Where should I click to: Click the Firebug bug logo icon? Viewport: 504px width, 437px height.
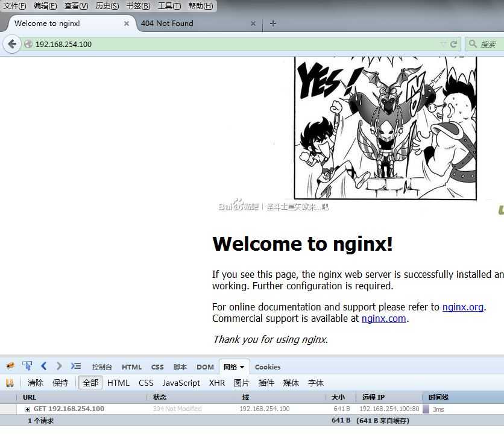click(10, 366)
